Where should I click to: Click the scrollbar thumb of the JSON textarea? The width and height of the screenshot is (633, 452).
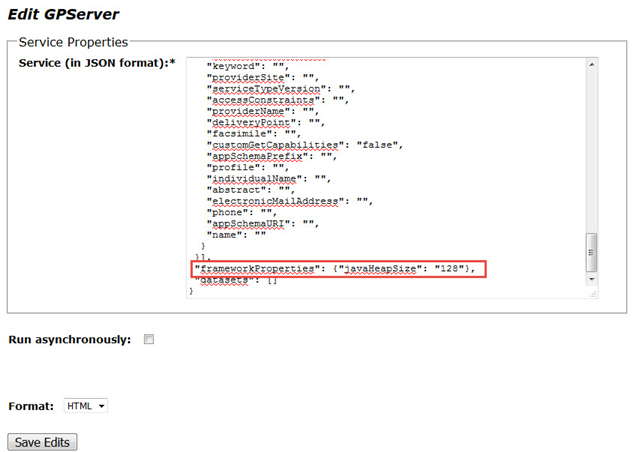[592, 252]
